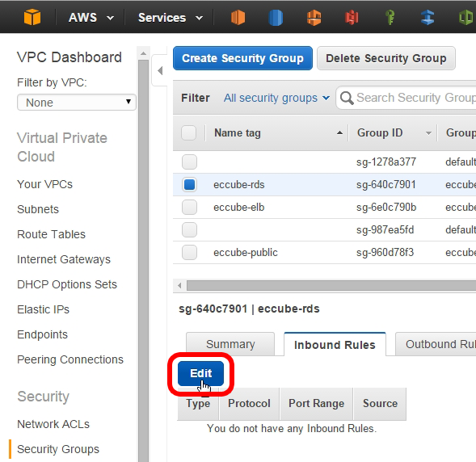
Task: Click the sg-6e0c790b group ID cell
Action: pos(386,208)
